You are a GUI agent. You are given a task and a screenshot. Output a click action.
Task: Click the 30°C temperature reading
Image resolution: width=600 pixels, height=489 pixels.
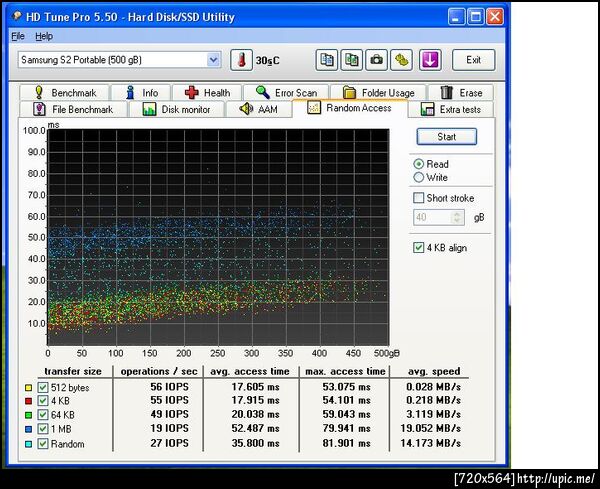(267, 60)
